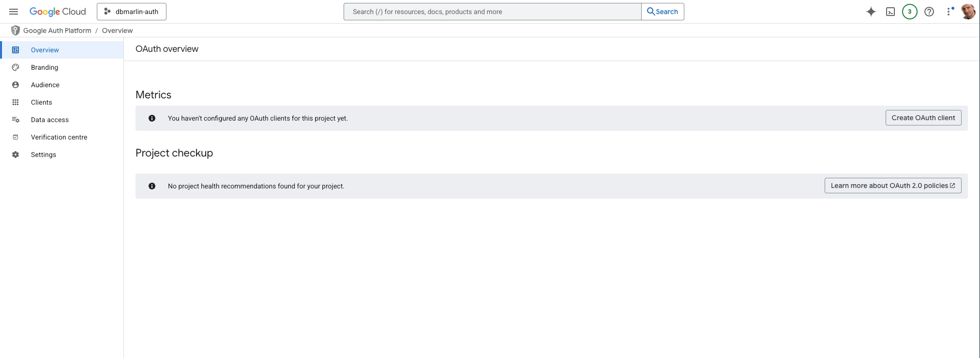Screen dimensions: 980x358
Task: Select Overview in the sidebar
Action: 45,50
